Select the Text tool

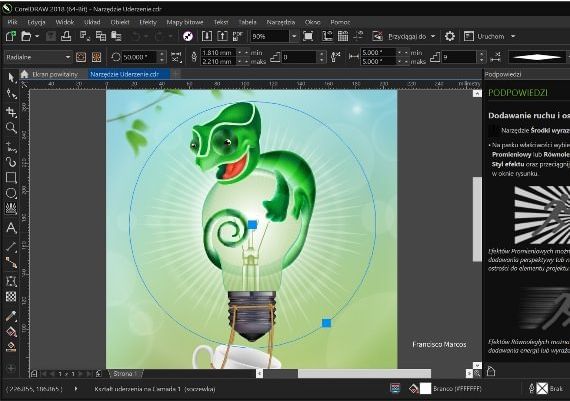pos(11,228)
